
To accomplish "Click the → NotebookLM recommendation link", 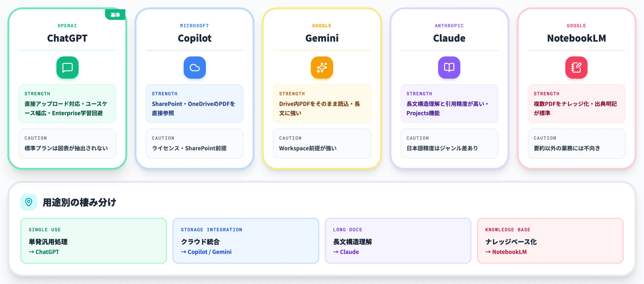I will point(506,252).
